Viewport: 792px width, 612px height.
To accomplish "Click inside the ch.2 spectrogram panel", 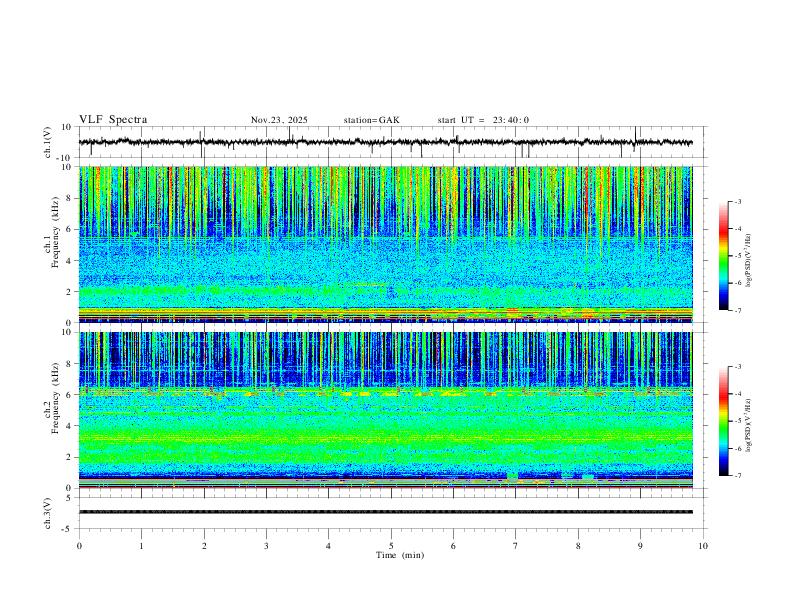I will (x=385, y=410).
